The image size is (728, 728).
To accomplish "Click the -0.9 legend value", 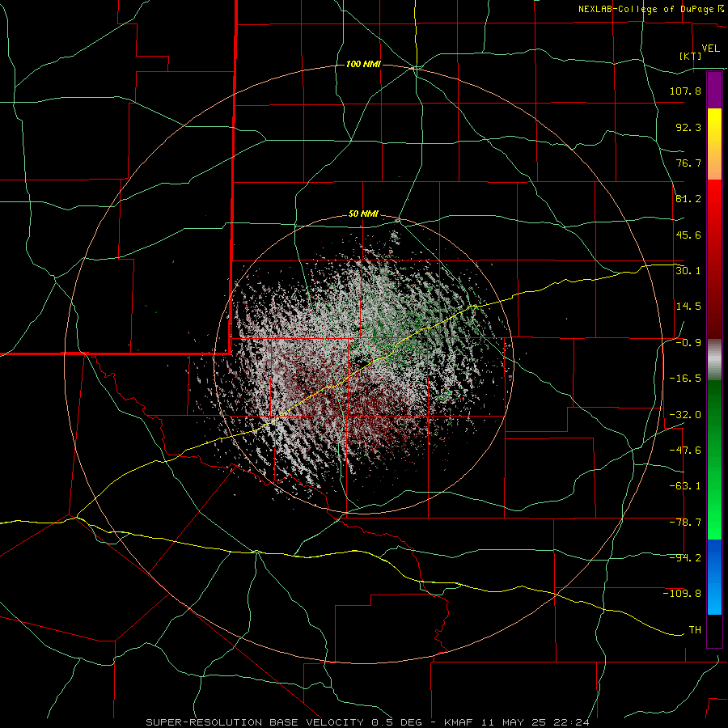I will [x=688, y=343].
